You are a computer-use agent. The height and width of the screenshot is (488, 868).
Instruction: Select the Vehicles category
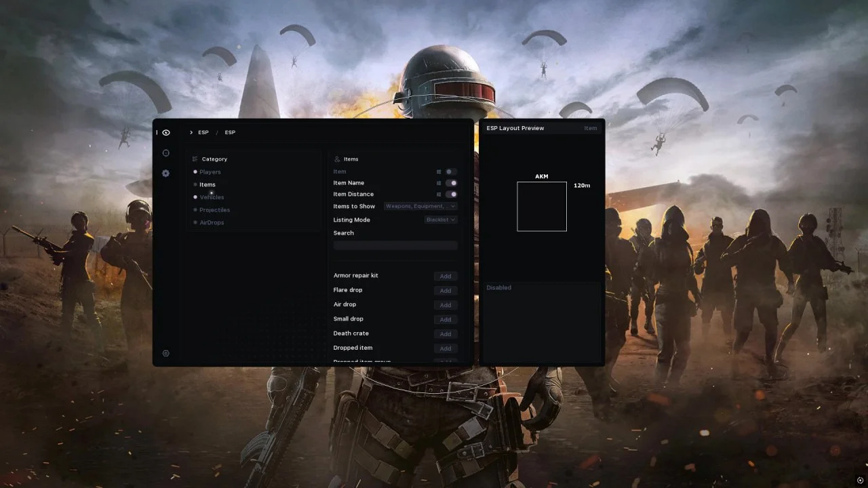tap(212, 197)
